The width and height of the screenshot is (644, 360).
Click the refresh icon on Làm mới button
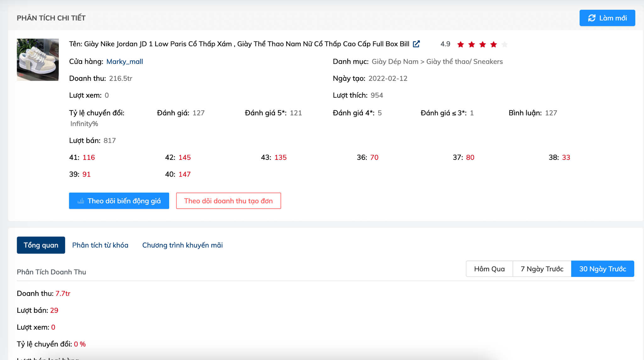pos(592,18)
